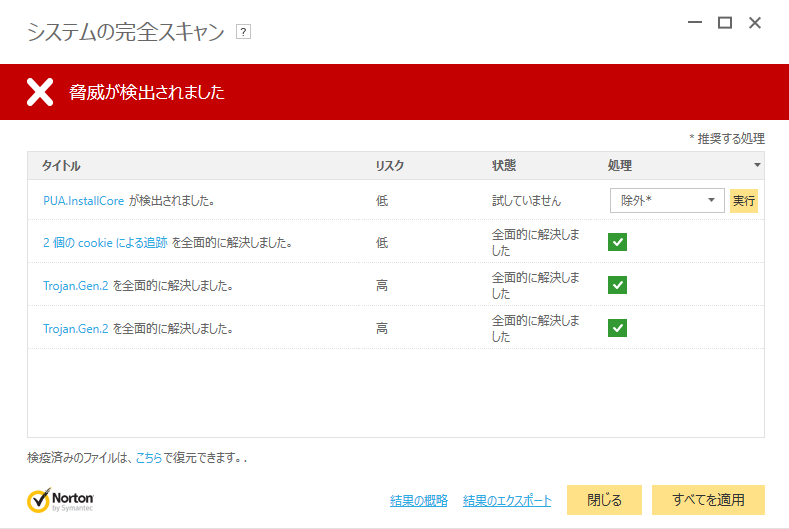
Task: Click the white X threat alert icon
Action: pos(40,92)
